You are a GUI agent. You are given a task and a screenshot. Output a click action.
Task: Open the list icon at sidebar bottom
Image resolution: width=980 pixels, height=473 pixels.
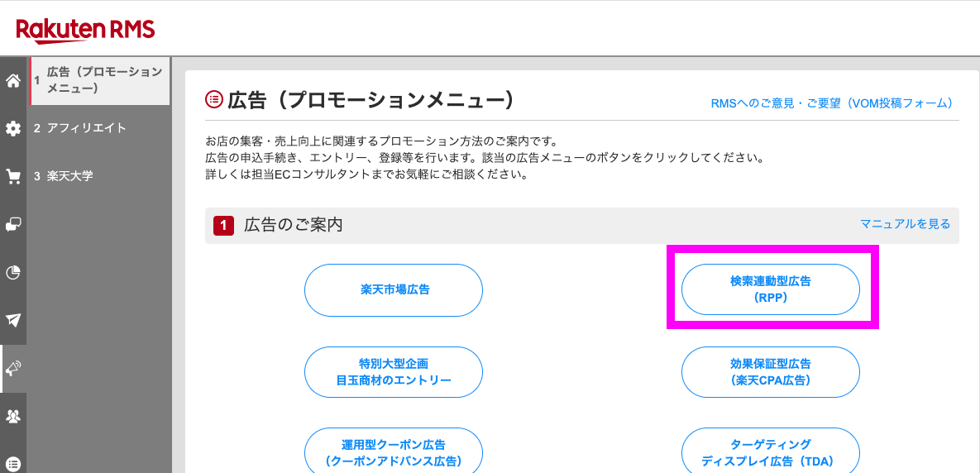click(x=13, y=464)
